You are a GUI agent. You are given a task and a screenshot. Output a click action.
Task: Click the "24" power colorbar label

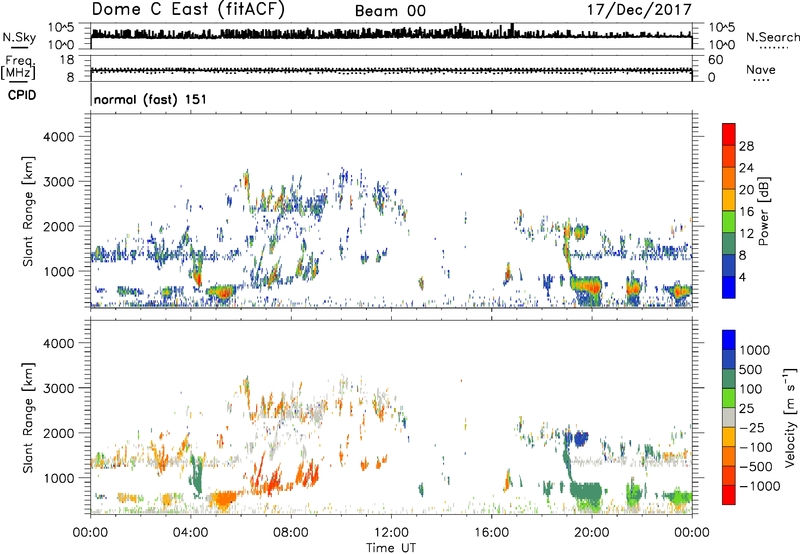pyautogui.click(x=746, y=168)
